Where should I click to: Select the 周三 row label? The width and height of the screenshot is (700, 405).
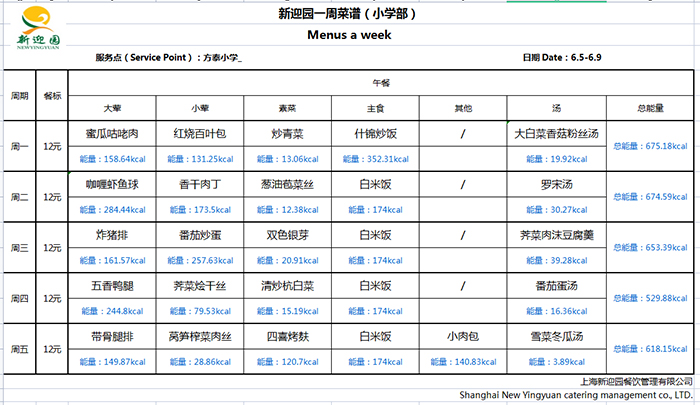coord(20,248)
